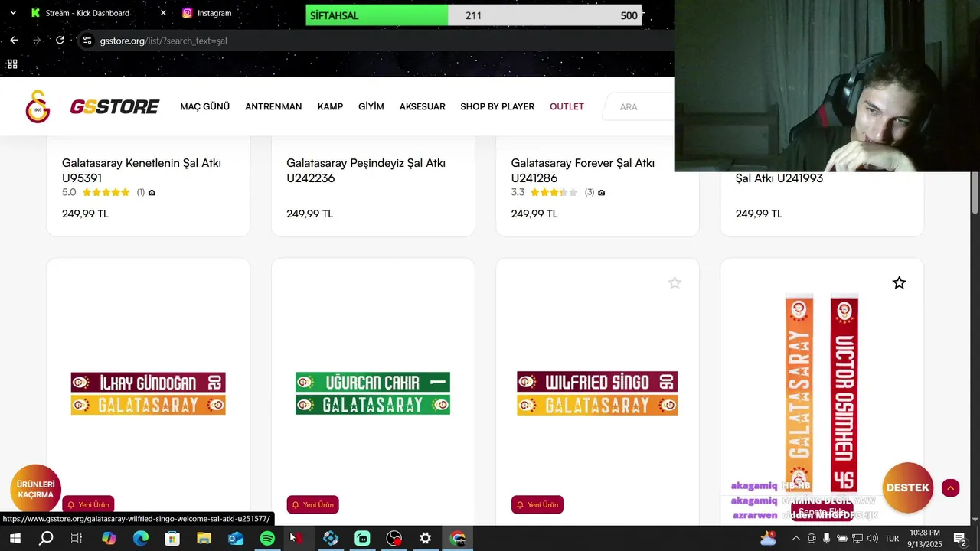The height and width of the screenshot is (551, 980).
Task: Open the clock showing 10:28 PM
Action: 925,539
